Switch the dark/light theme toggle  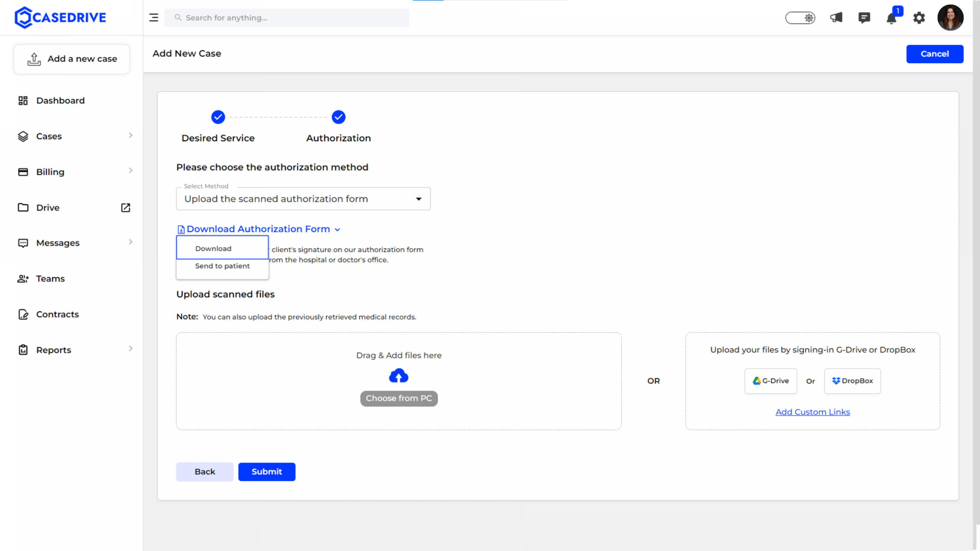[800, 17]
